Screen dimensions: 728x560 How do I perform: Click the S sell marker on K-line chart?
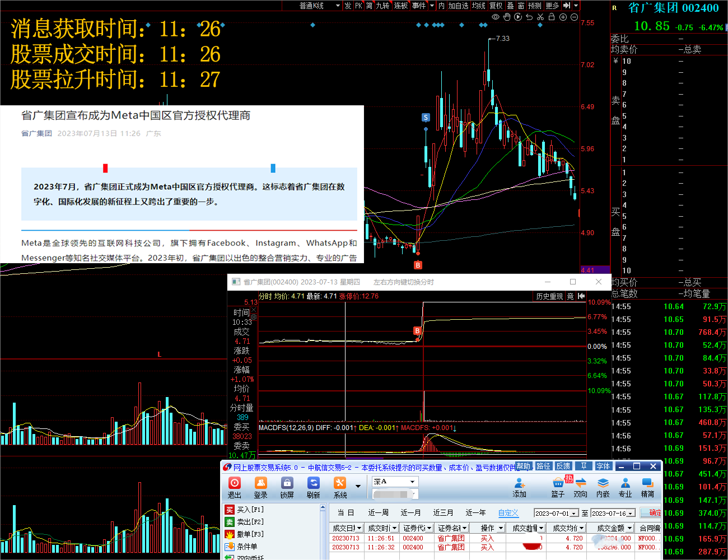(x=426, y=118)
